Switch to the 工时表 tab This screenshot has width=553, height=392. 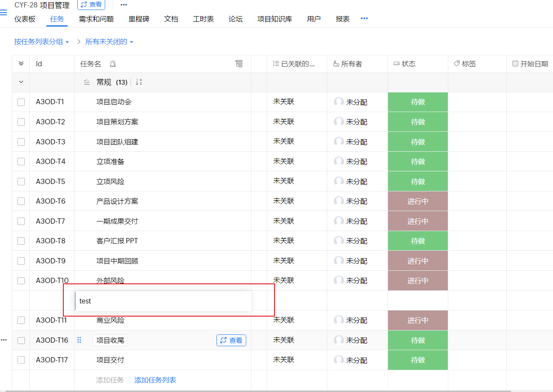[203, 19]
